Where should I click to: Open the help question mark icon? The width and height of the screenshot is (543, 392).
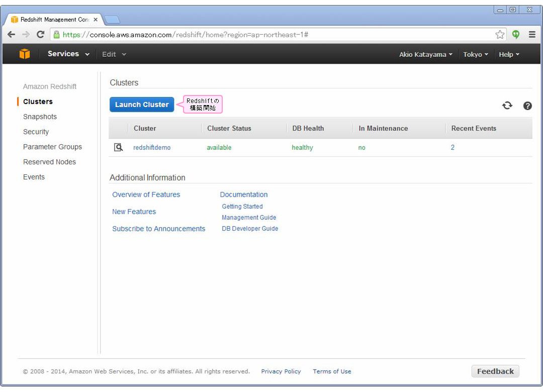pyautogui.click(x=527, y=106)
